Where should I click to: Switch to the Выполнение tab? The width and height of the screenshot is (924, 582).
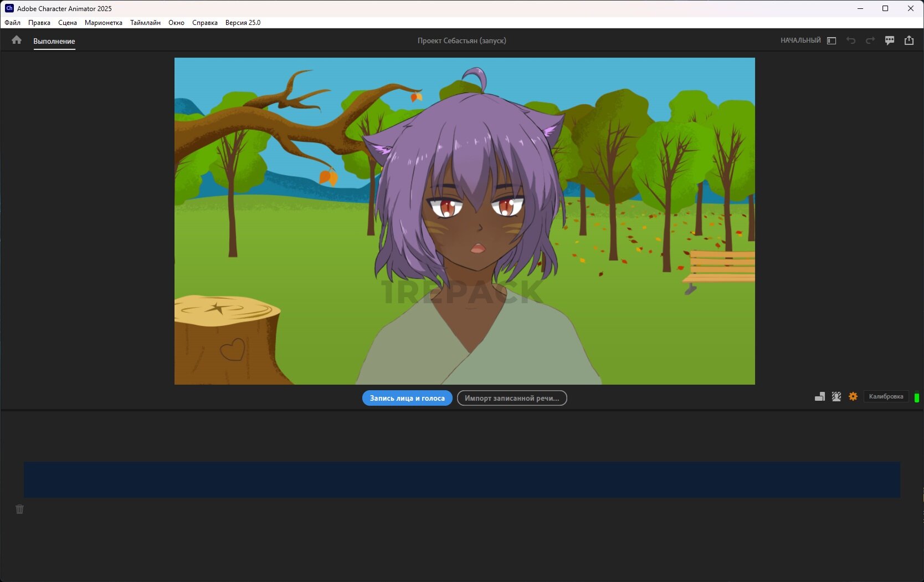(54, 41)
